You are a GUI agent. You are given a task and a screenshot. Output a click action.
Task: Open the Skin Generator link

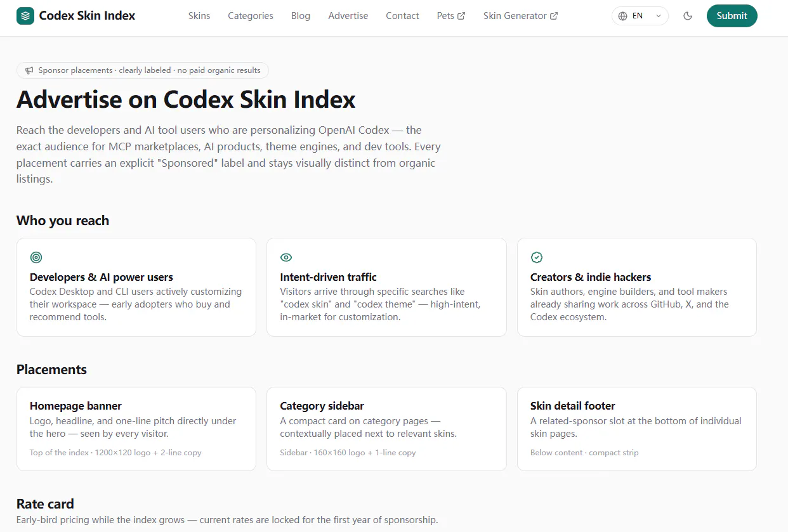(520, 16)
